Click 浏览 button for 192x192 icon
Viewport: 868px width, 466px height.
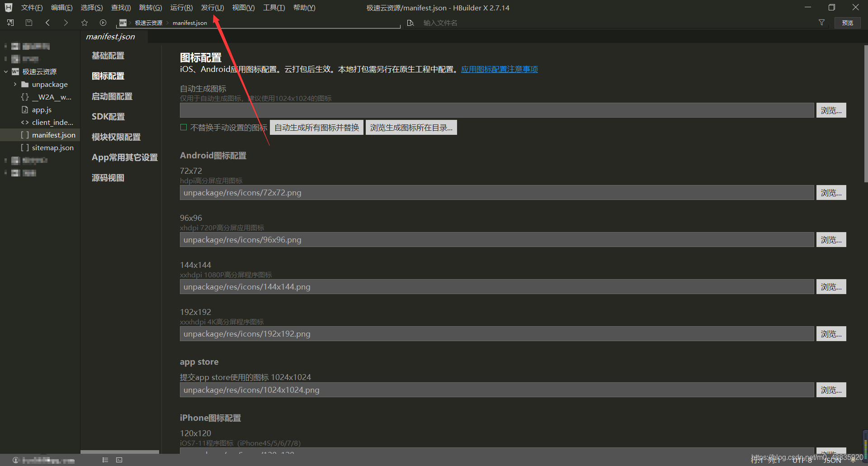[x=831, y=334]
